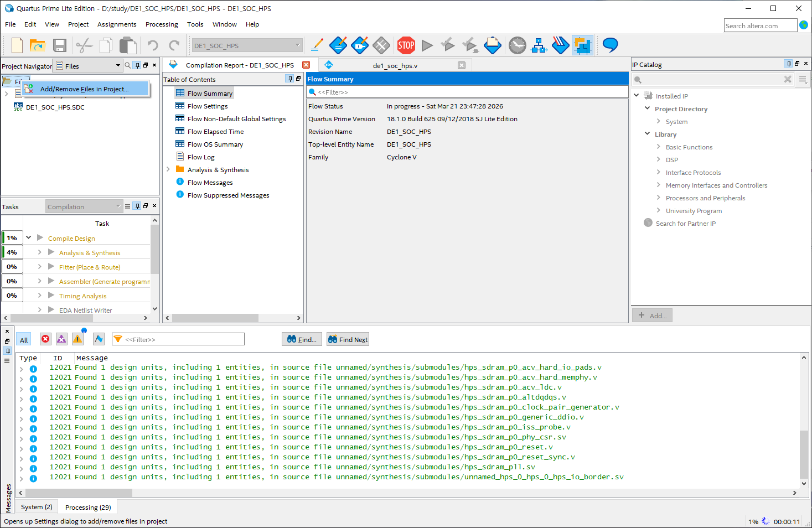Click the New file icon
This screenshot has width=812, height=528.
pos(17,45)
